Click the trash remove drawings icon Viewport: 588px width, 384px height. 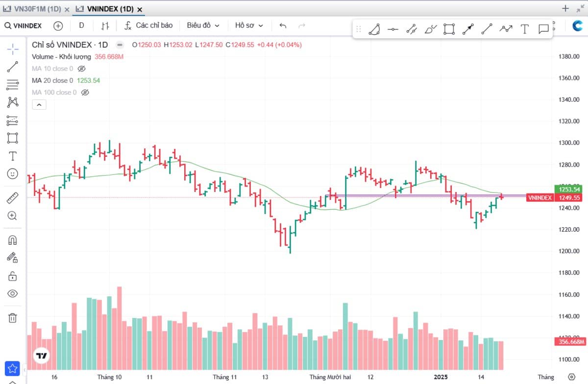tap(13, 318)
